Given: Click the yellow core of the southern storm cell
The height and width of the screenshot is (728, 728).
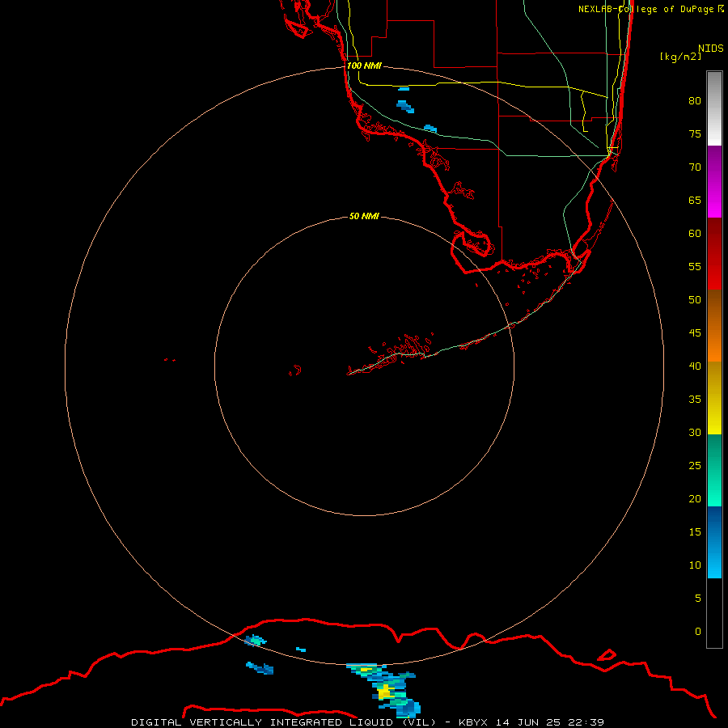Looking at the screenshot, I should [385, 692].
